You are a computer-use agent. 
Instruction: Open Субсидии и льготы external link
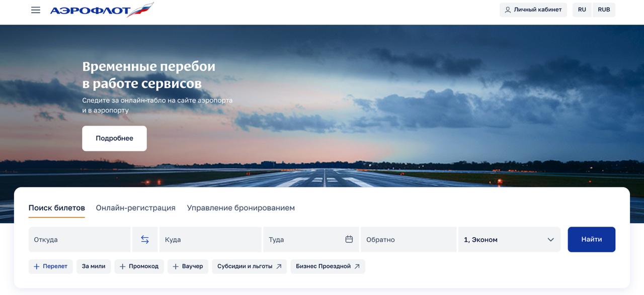tap(249, 266)
